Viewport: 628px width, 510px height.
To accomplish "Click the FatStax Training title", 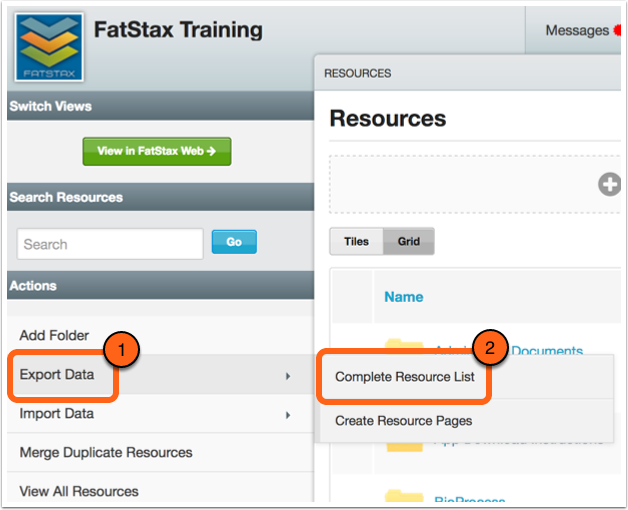I will click(x=178, y=30).
